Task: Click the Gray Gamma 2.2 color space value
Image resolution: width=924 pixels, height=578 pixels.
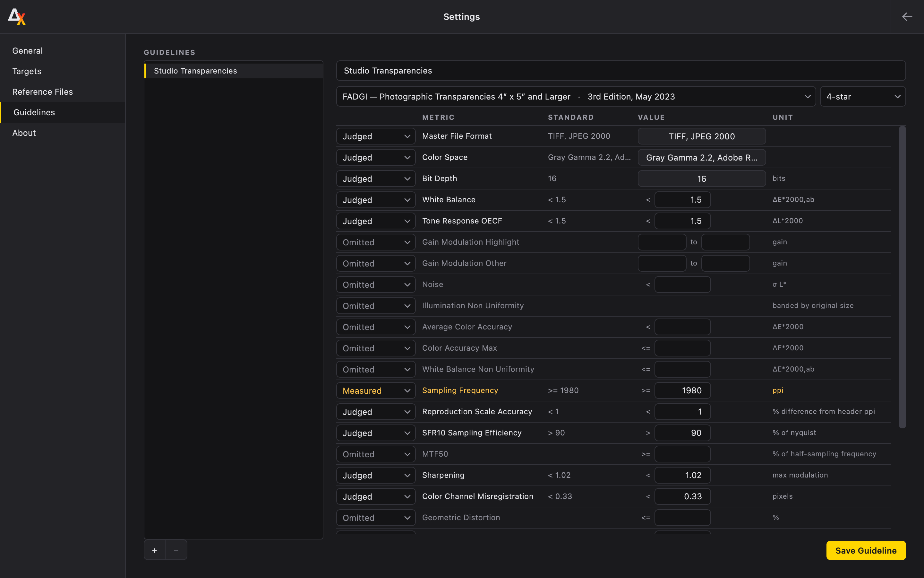Action: (702, 157)
